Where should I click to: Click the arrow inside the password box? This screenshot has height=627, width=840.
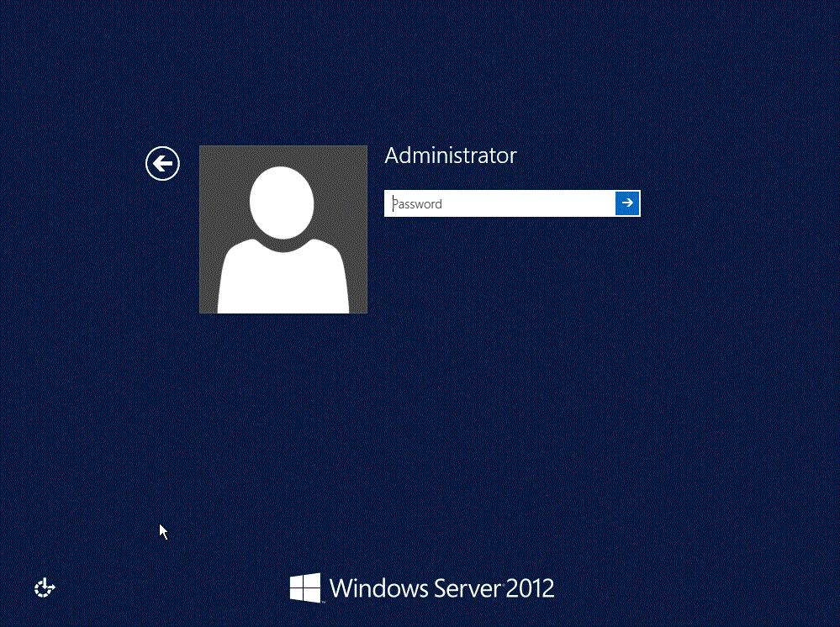(x=627, y=203)
